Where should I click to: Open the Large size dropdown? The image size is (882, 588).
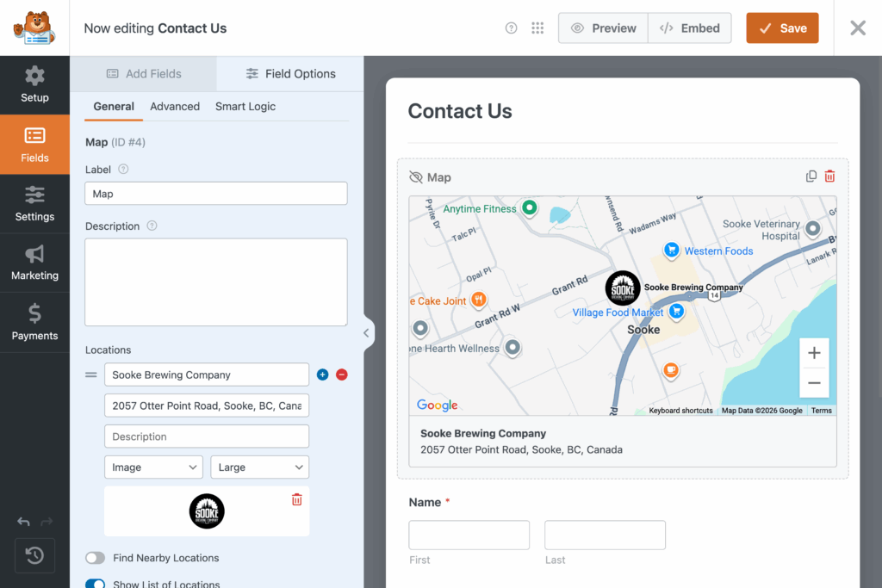[x=259, y=467]
